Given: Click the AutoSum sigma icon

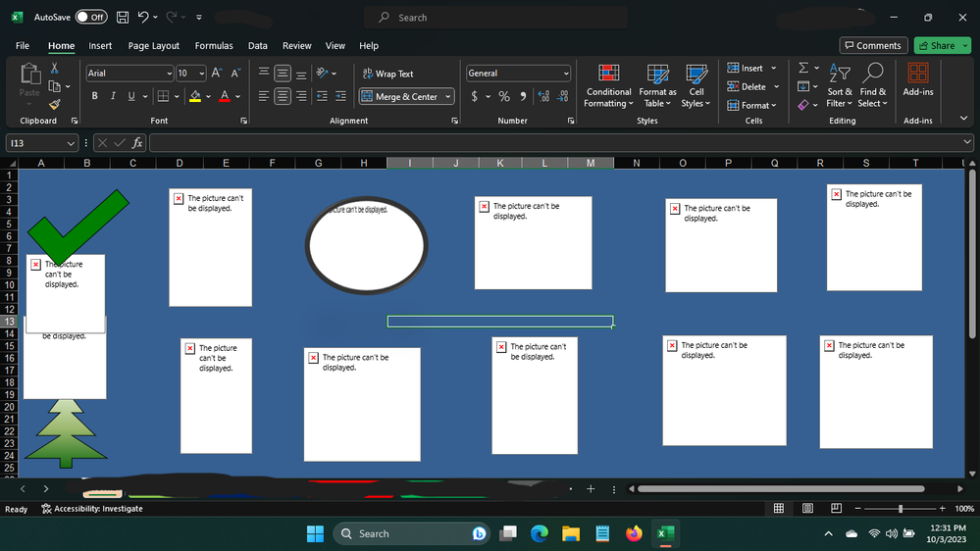Looking at the screenshot, I should pyautogui.click(x=803, y=68).
